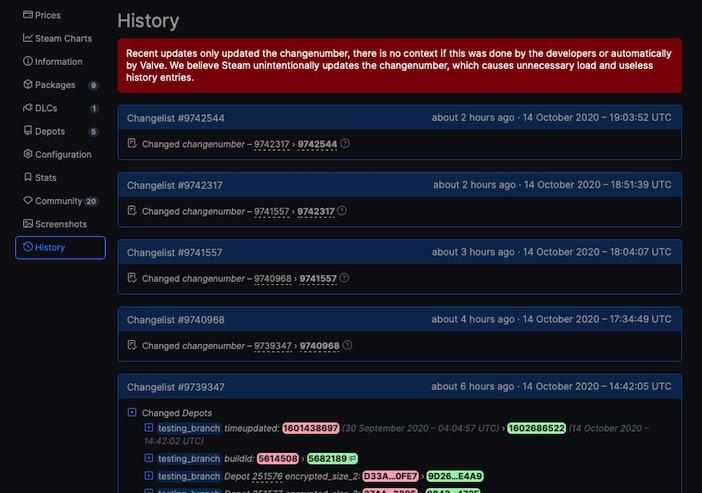Click the Prices tag icon in sidebar
This screenshot has width=702, height=493.
tap(28, 15)
